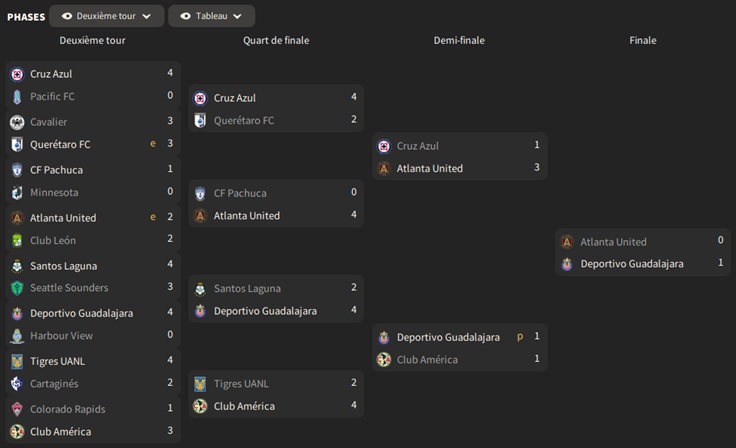Open the Deuxième tour phase dropdown arrow
The image size is (736, 448).
pos(147,17)
